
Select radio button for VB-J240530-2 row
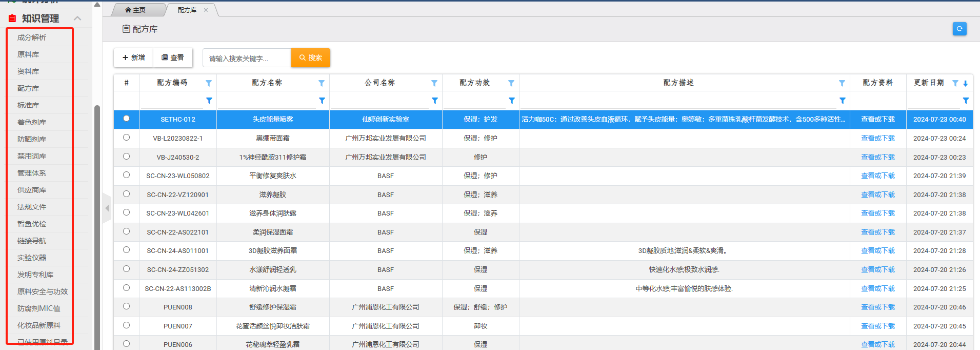127,157
